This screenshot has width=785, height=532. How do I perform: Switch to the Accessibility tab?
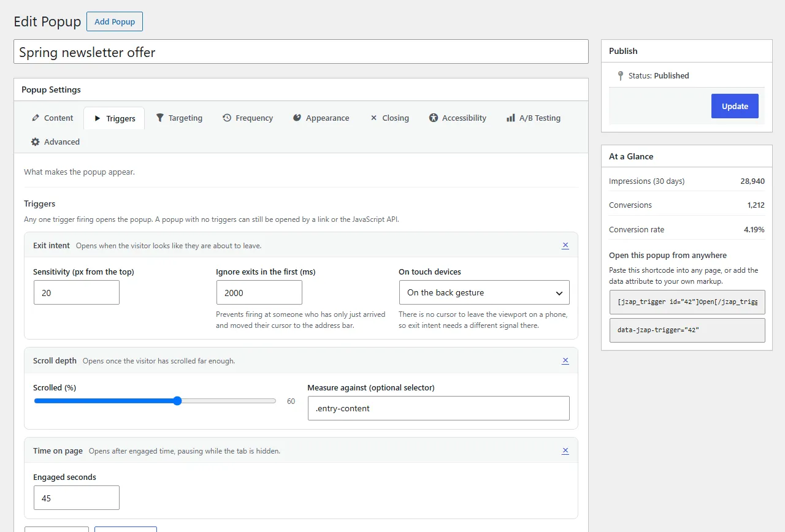point(458,118)
